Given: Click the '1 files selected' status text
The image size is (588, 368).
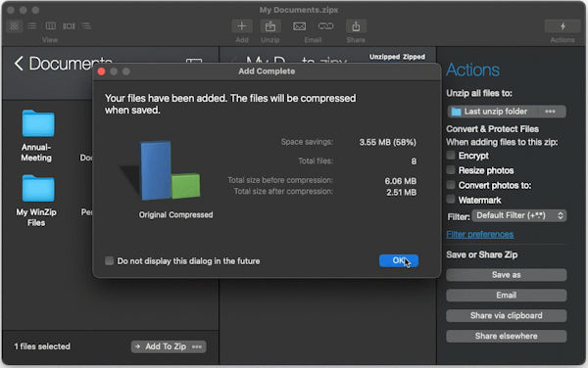Looking at the screenshot, I should pos(42,346).
